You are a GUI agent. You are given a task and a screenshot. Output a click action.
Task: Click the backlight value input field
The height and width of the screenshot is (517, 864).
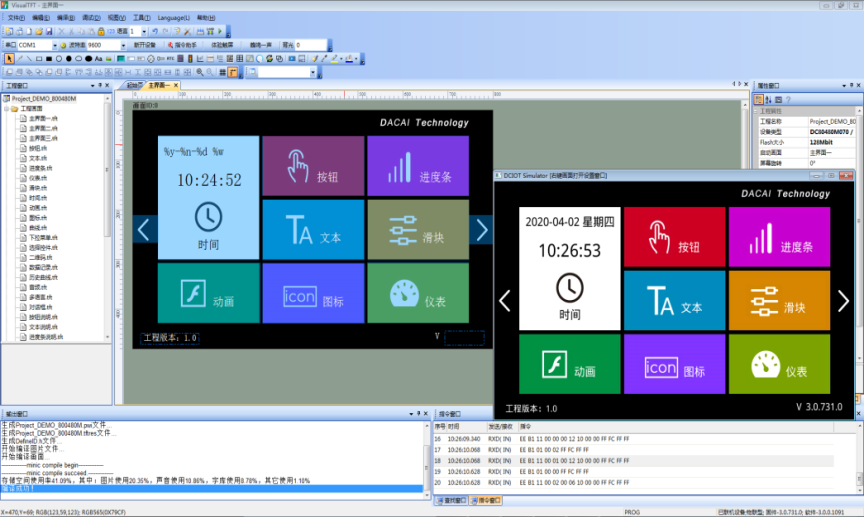(310, 45)
